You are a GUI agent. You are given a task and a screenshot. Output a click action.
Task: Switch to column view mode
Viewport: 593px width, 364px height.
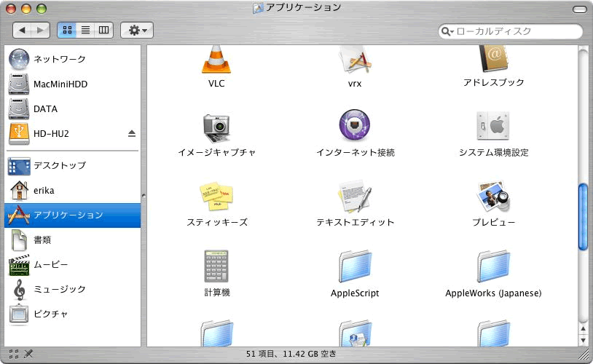tap(103, 31)
